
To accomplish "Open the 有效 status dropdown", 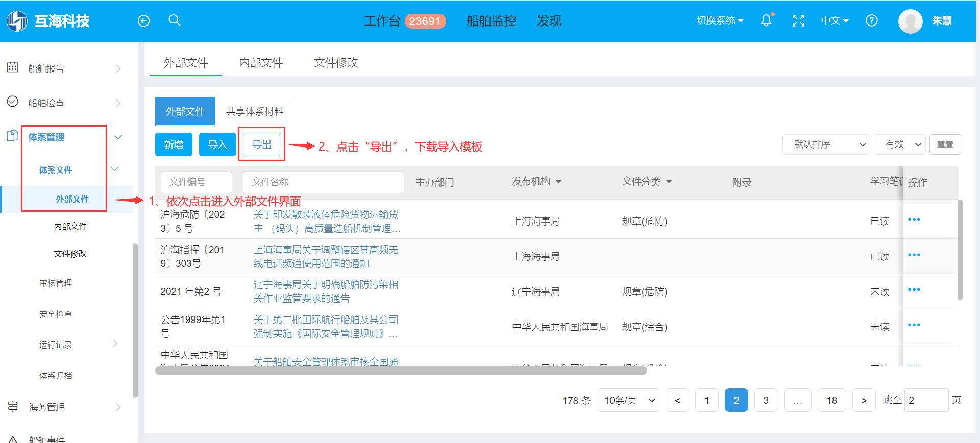I will [x=900, y=144].
